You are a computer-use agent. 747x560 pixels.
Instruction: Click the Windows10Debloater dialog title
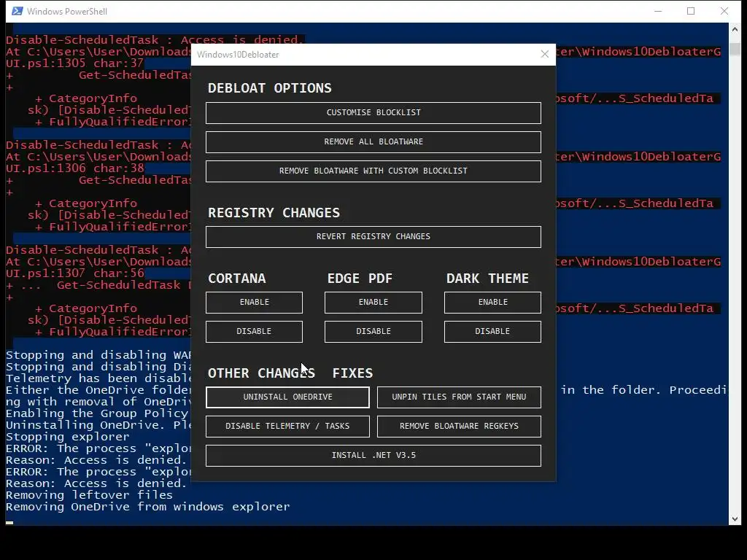click(238, 55)
